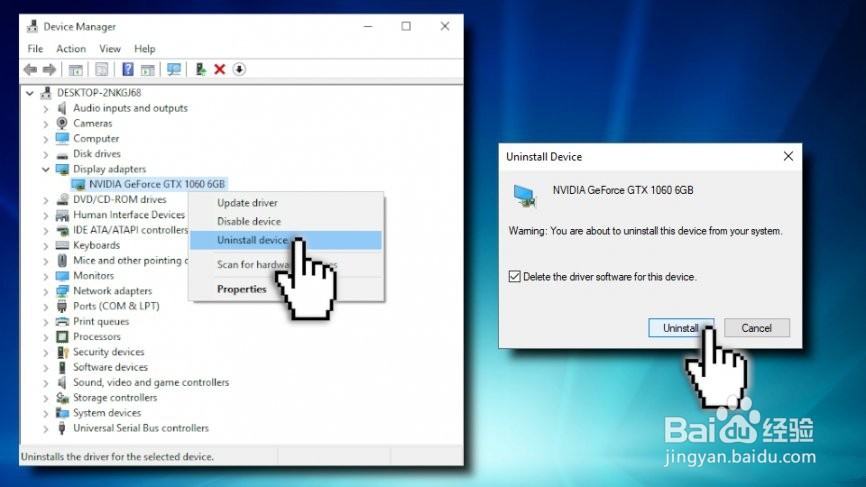The width and height of the screenshot is (866, 487).
Task: Select Mice and other pointing devices row
Action: [x=130, y=260]
